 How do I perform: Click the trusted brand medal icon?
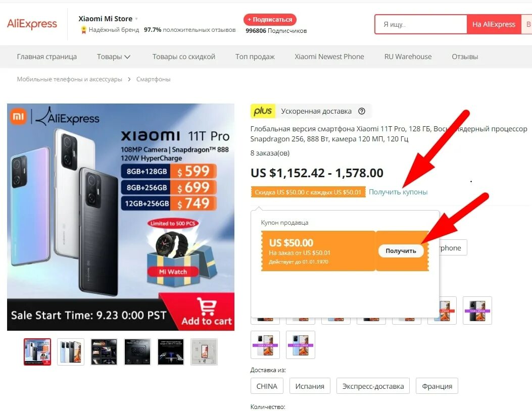[83, 30]
